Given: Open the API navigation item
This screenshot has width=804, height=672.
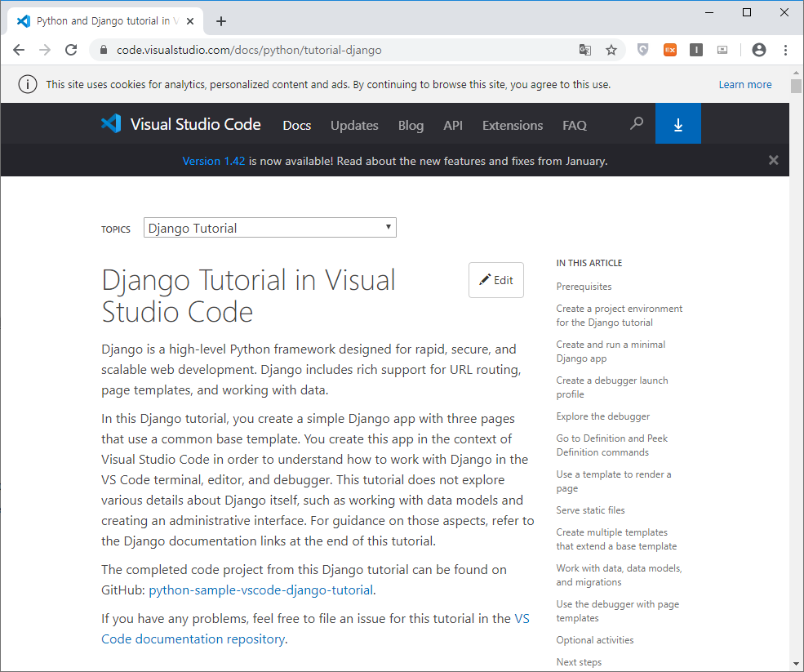Looking at the screenshot, I should (453, 125).
